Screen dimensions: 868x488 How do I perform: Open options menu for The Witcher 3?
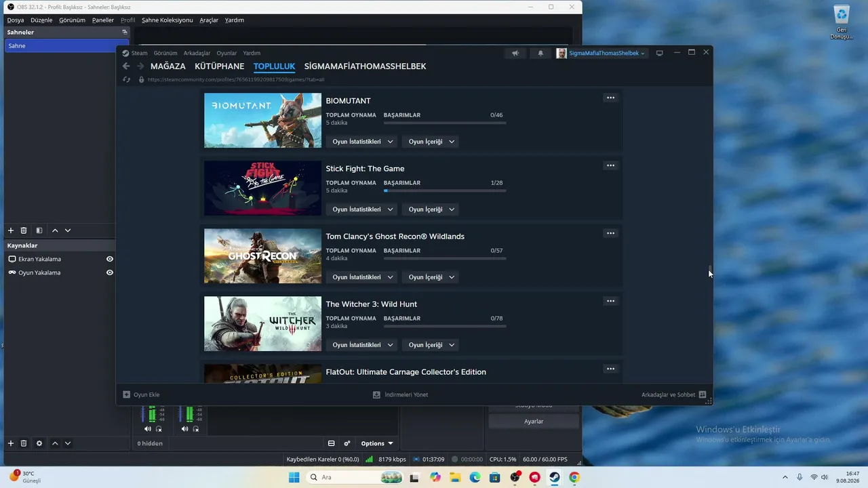(610, 301)
